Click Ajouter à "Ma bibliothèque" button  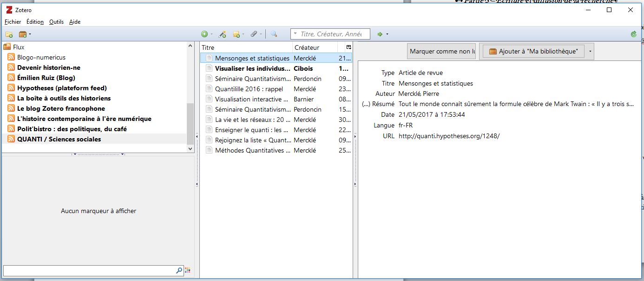click(533, 51)
